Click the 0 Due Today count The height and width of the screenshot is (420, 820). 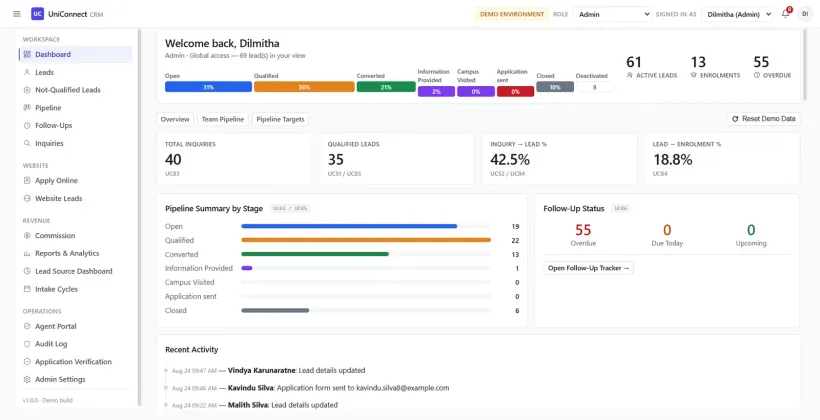point(667,230)
